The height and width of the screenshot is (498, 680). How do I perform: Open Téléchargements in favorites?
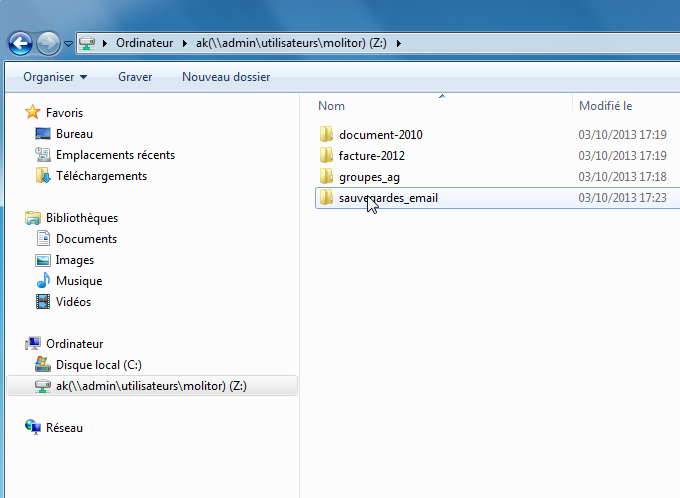point(101,176)
